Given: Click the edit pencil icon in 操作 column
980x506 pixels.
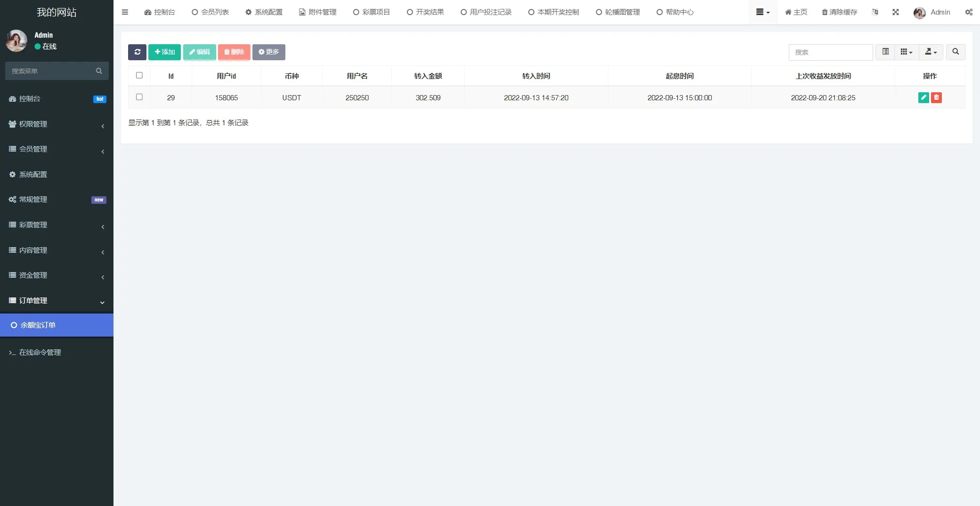Looking at the screenshot, I should pos(923,97).
